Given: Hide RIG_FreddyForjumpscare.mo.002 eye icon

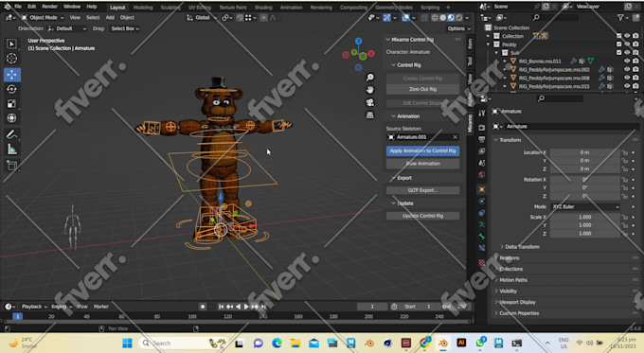Looking at the screenshot, I should pyautogui.click(x=627, y=69).
